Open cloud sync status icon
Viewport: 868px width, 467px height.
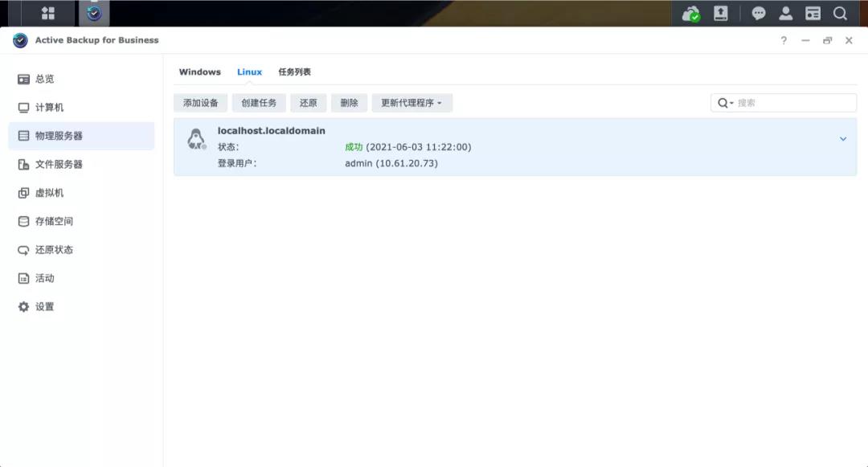[x=691, y=14]
